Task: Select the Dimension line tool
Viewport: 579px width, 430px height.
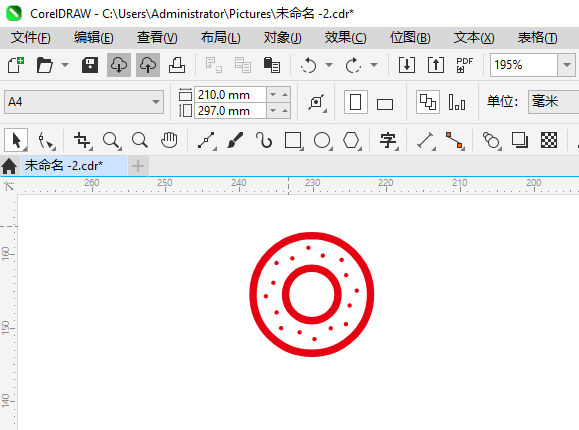Action: coord(426,140)
